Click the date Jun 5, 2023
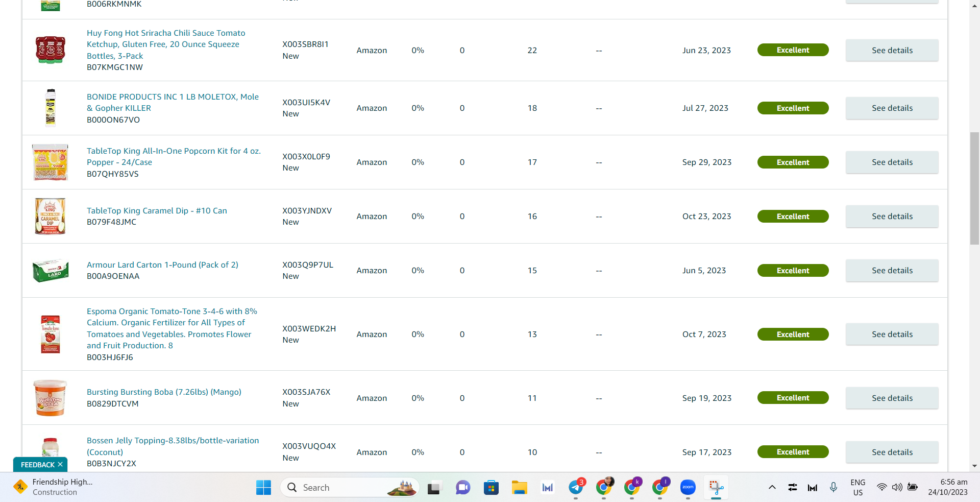 pos(704,270)
